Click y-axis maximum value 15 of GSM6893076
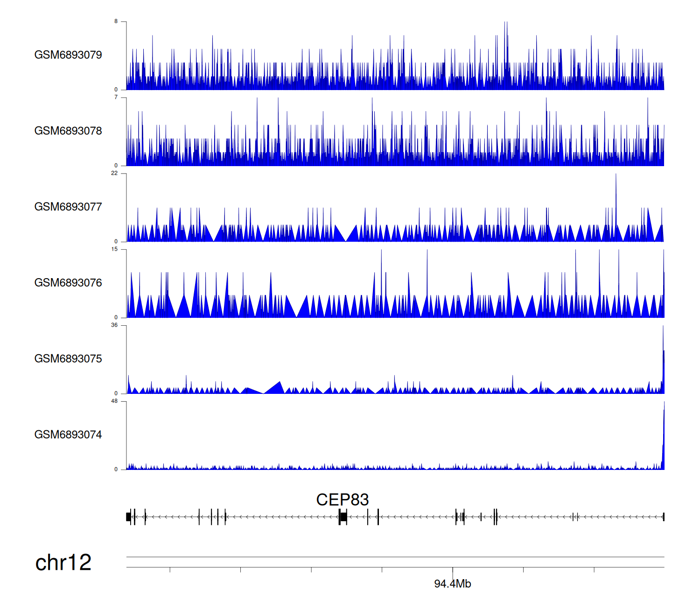The image size is (700, 616). tap(114, 249)
